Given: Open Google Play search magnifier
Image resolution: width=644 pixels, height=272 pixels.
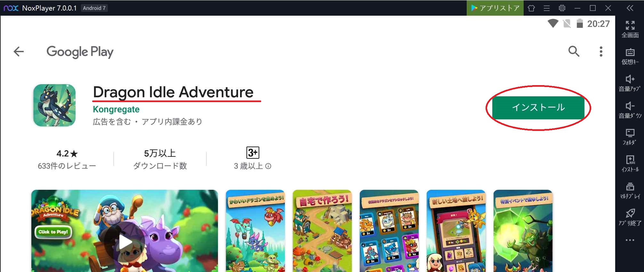Looking at the screenshot, I should click(x=574, y=51).
